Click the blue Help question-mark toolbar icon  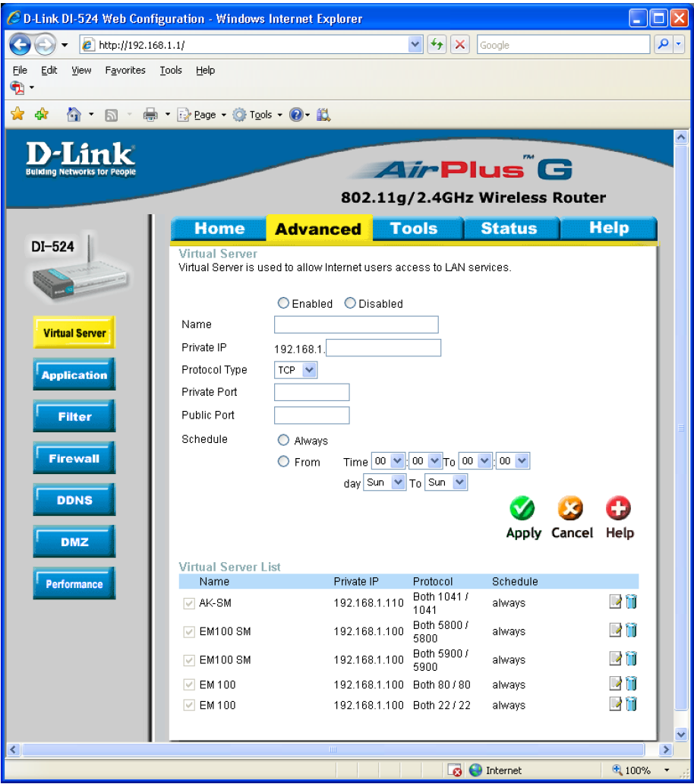(296, 115)
